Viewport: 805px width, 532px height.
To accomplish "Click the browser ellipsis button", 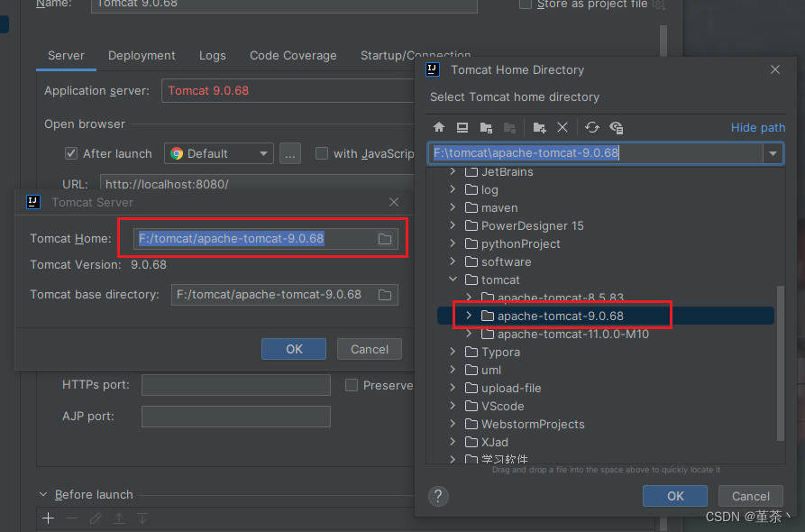I will [290, 153].
